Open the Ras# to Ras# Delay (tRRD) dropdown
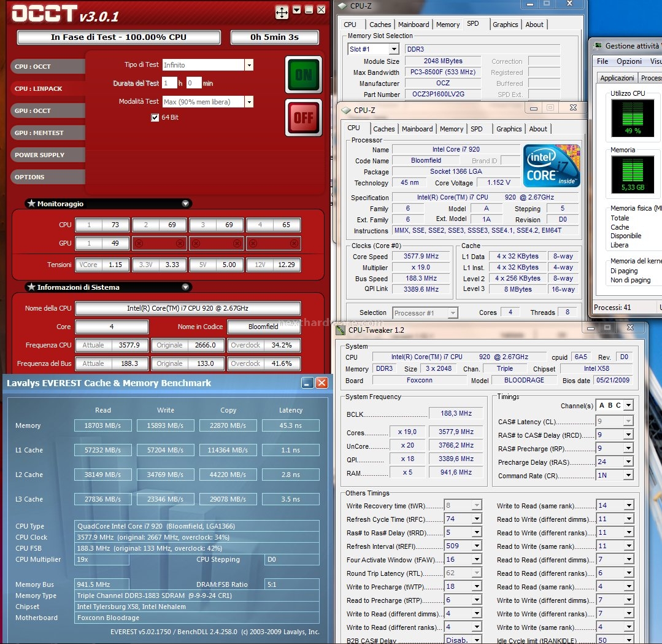The image size is (662, 644). tap(477, 532)
